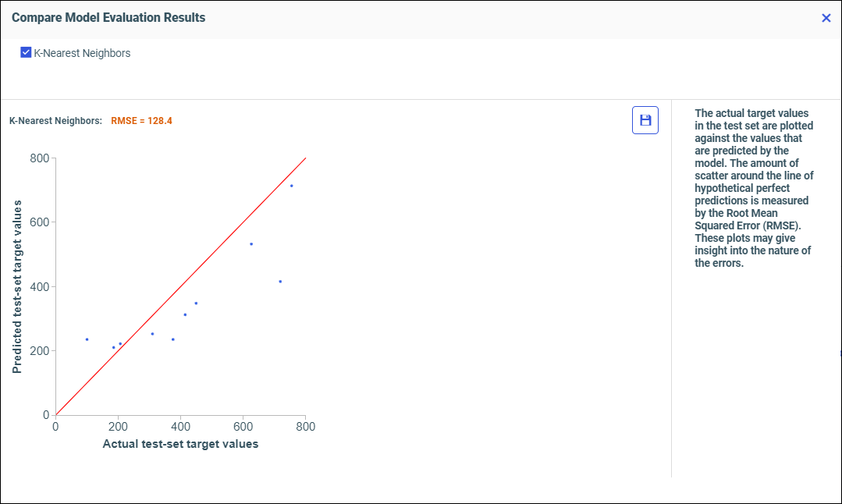Screen dimensions: 842x504
Task: Click the K-Nearest Neighbors checkbox label text
Action: [x=82, y=54]
